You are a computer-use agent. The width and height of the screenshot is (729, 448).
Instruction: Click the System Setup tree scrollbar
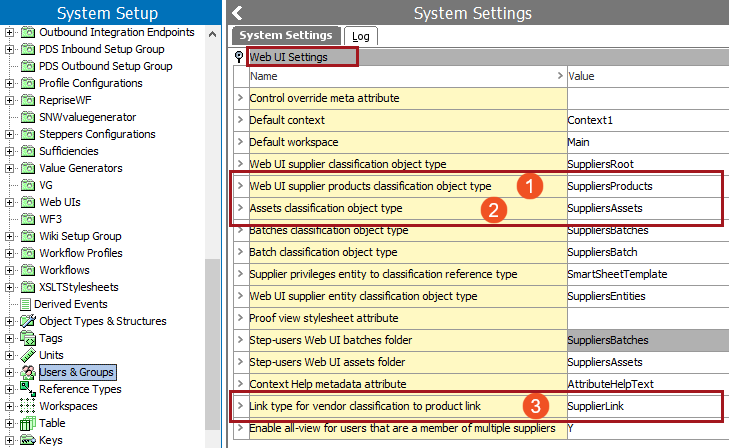(212, 150)
